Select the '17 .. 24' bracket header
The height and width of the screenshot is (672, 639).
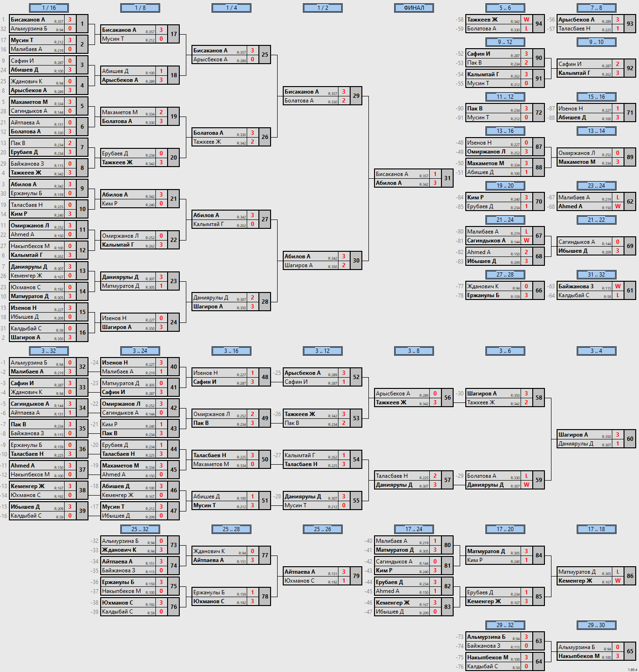[x=414, y=529]
